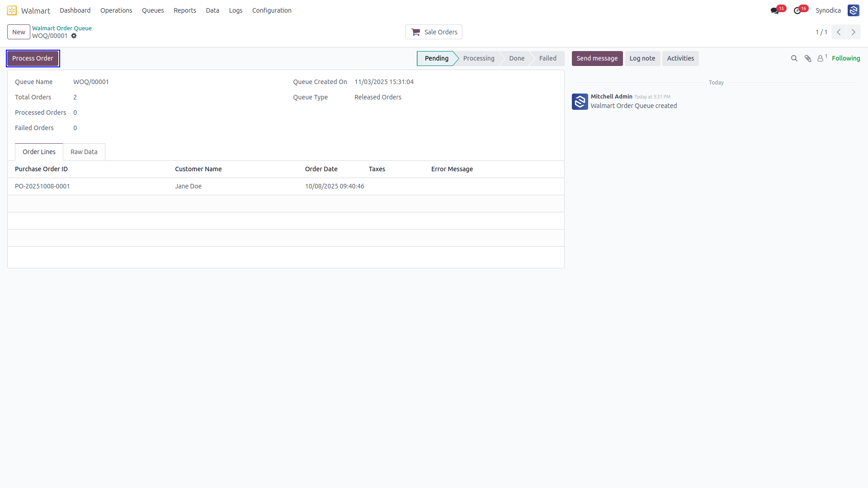868x488 pixels.
Task: Toggle the Following button
Action: click(846, 58)
